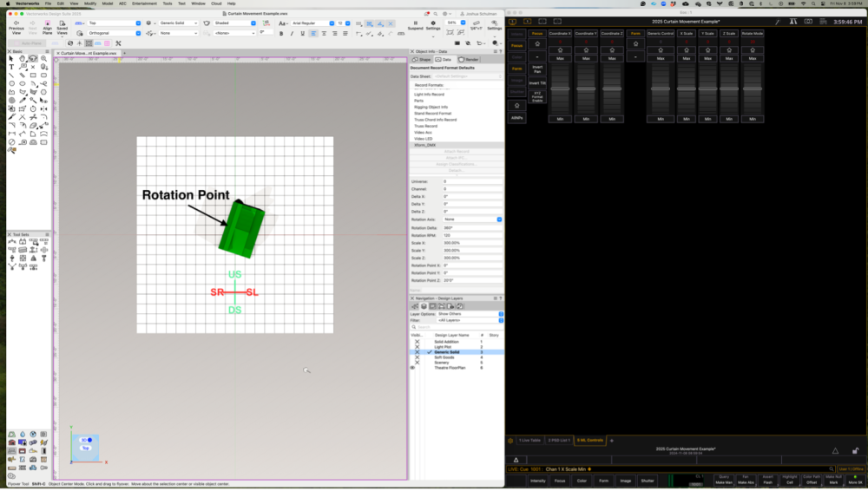Click the Rotation RPM input field

[471, 235]
